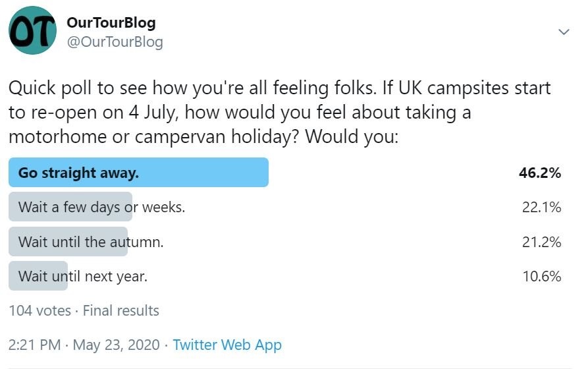Expand the tweet options chevron
This screenshot has height=369, width=588.
(x=564, y=32)
